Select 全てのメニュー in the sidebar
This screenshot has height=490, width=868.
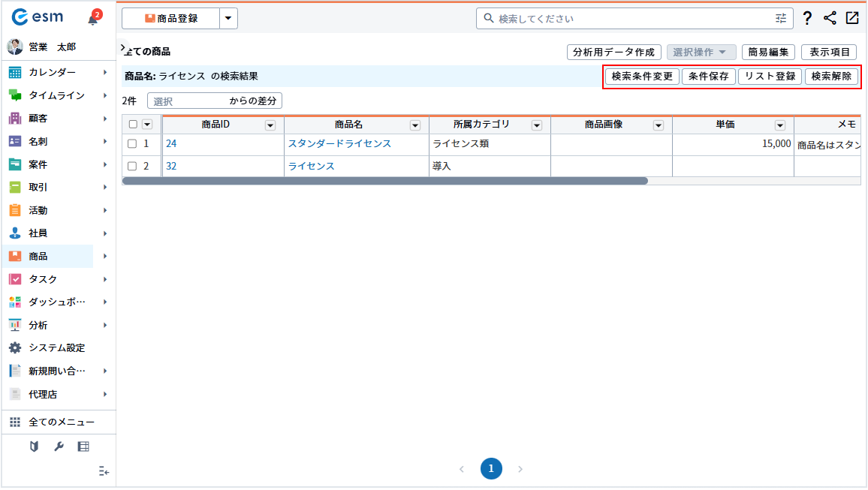(60, 422)
